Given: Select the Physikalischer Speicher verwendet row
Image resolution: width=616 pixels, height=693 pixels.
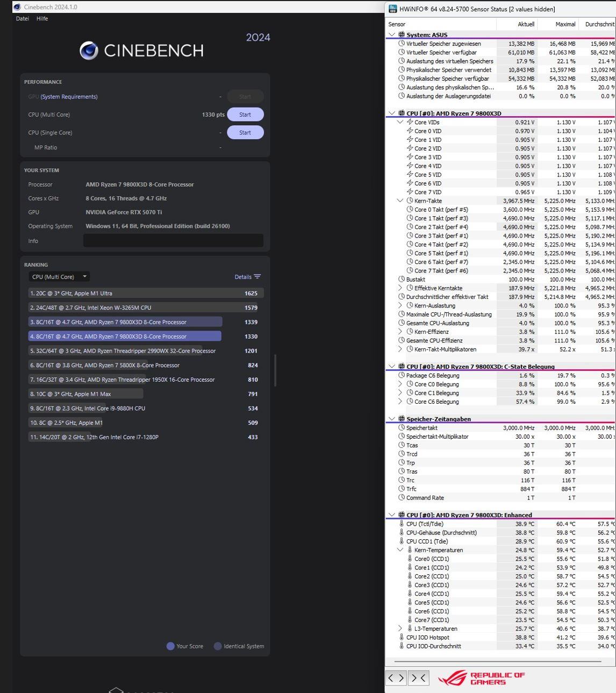Looking at the screenshot, I should point(500,70).
